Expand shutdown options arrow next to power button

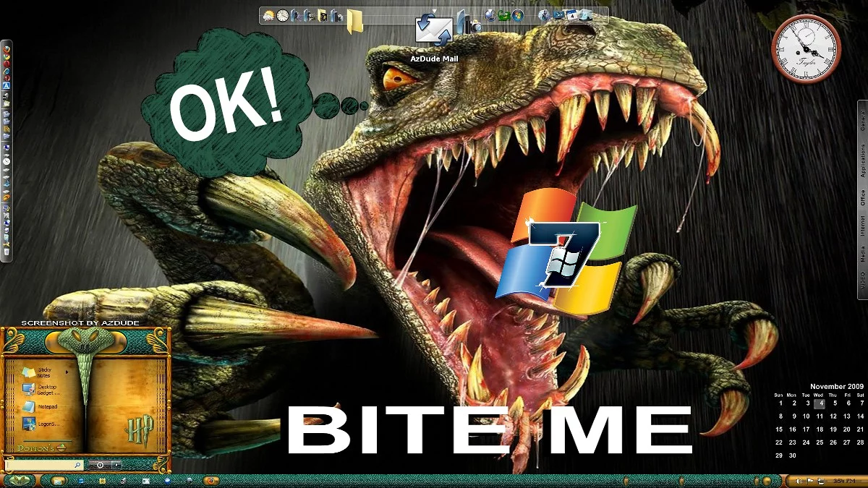(116, 465)
